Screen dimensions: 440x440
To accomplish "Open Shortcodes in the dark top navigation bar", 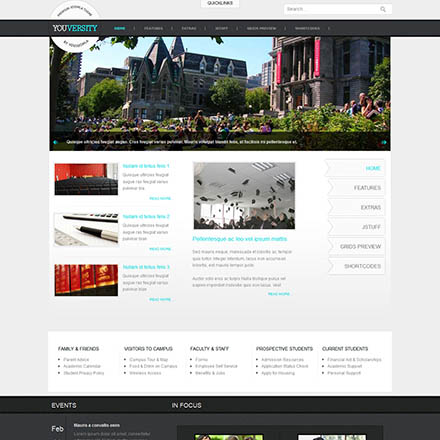I will point(307,28).
